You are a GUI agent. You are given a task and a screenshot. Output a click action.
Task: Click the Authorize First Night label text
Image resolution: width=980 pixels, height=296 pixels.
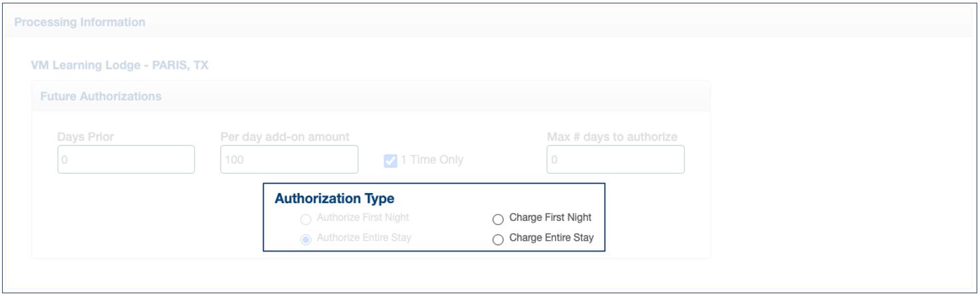point(363,218)
